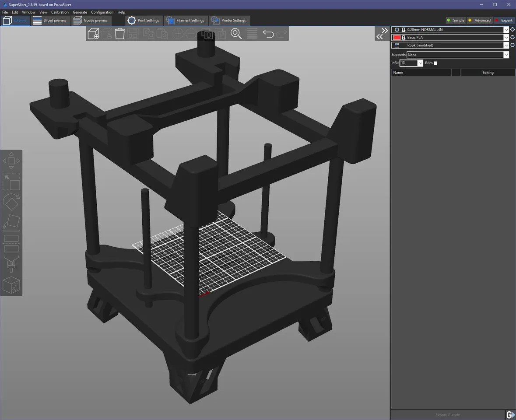Open the Rook (modified) printer dropdown
This screenshot has width=516, height=420.
coord(450,45)
